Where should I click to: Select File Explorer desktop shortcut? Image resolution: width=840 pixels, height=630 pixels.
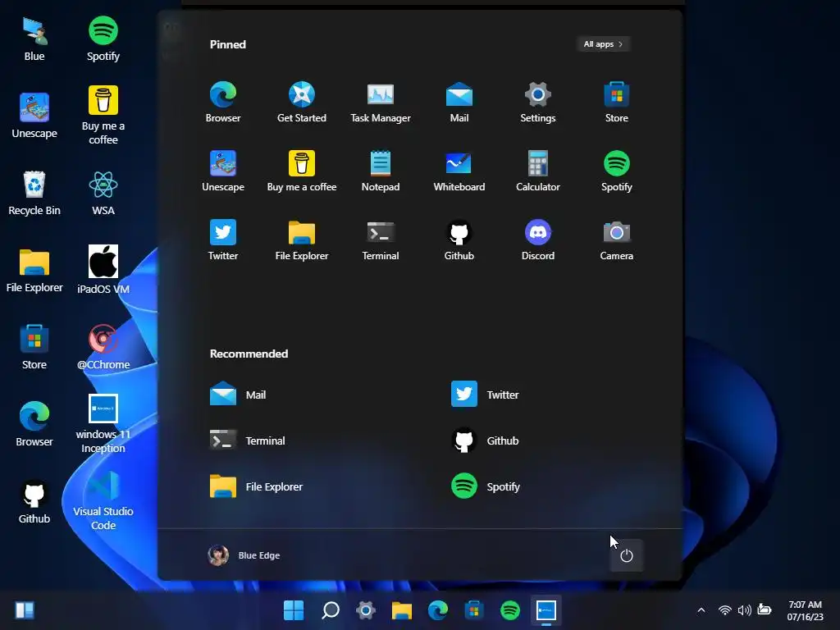coord(34,271)
